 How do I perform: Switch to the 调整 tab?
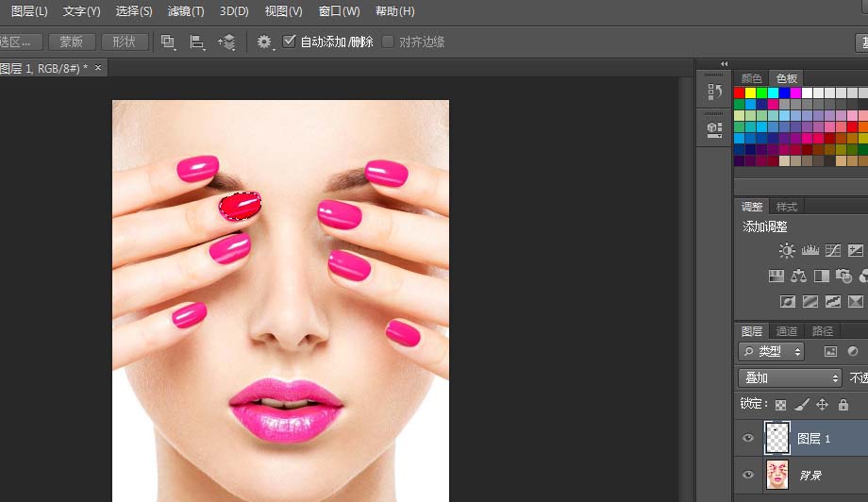[752, 207]
